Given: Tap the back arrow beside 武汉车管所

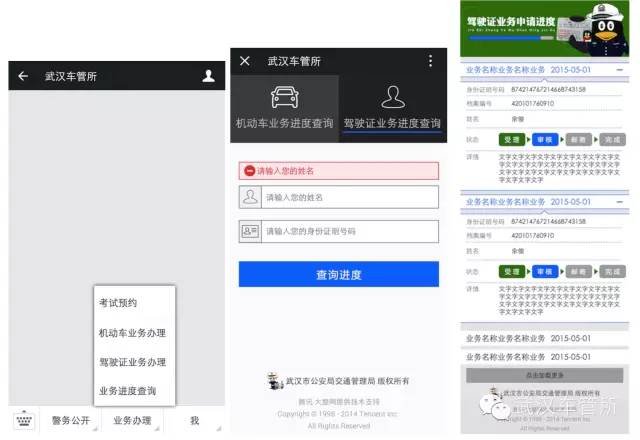Looking at the screenshot, I should pos(23,76).
